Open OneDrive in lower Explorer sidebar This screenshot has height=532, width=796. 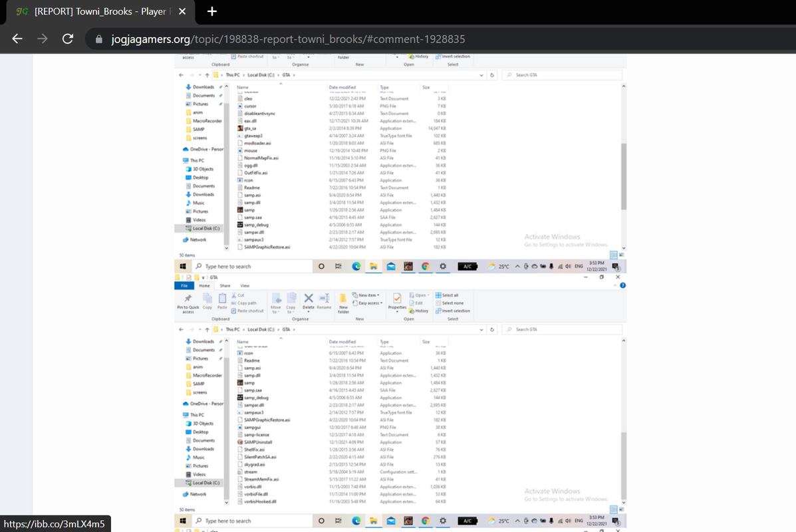(x=203, y=404)
